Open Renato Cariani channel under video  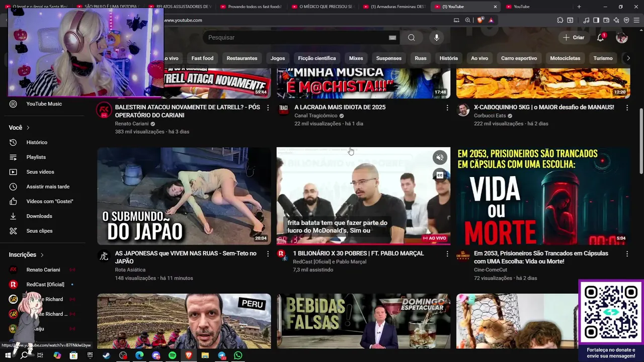coord(132,124)
